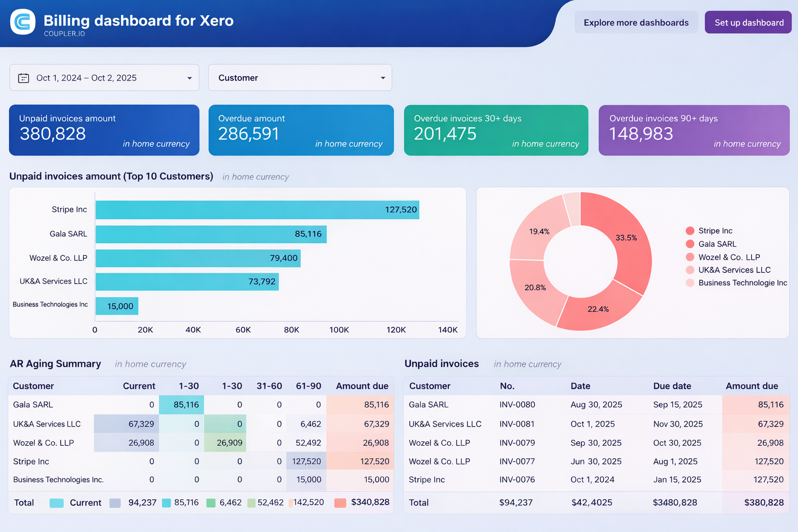The width and height of the screenshot is (798, 532).
Task: Toggle UK&A Services LLC legend dot
Action: (x=690, y=270)
